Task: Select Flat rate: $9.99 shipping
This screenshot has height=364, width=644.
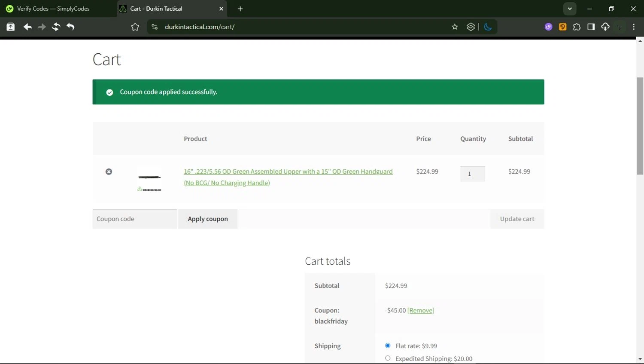Action: tap(388, 346)
